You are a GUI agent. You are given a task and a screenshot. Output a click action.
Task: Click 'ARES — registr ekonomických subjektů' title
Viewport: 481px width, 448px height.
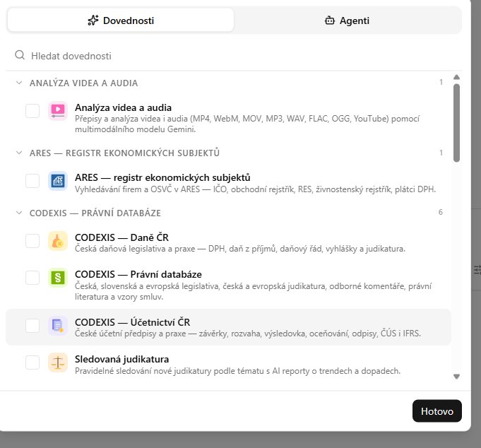point(162,177)
